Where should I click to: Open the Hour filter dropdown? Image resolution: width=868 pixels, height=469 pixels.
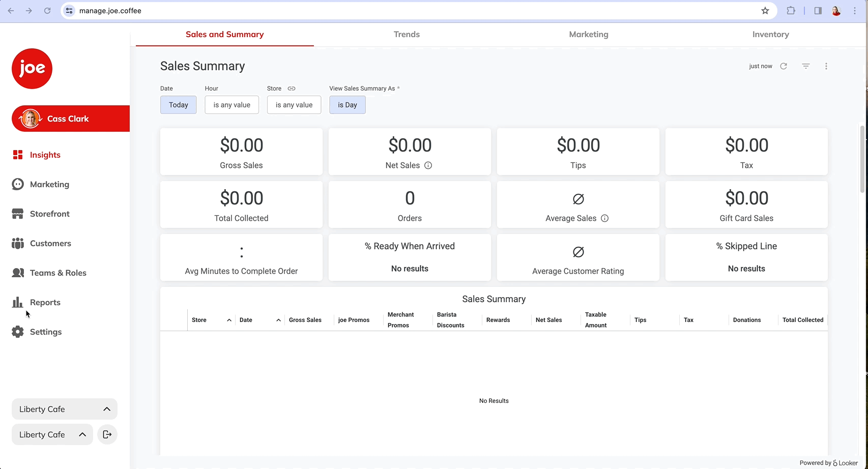point(232,105)
